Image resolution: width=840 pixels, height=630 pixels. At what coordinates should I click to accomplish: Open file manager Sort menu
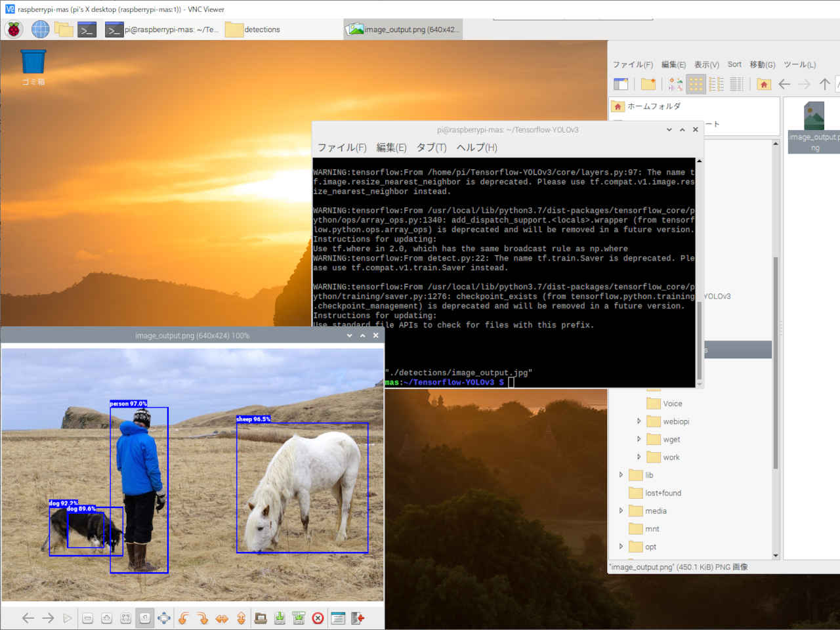click(734, 64)
